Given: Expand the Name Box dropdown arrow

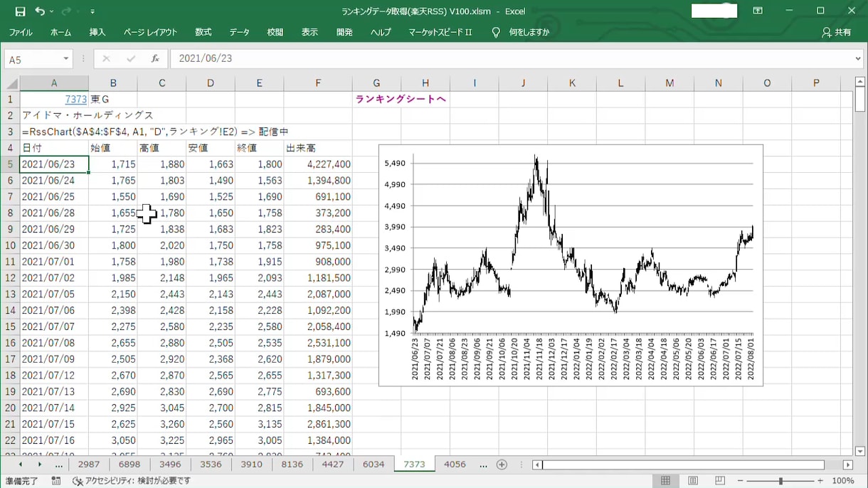Looking at the screenshot, I should [67, 59].
